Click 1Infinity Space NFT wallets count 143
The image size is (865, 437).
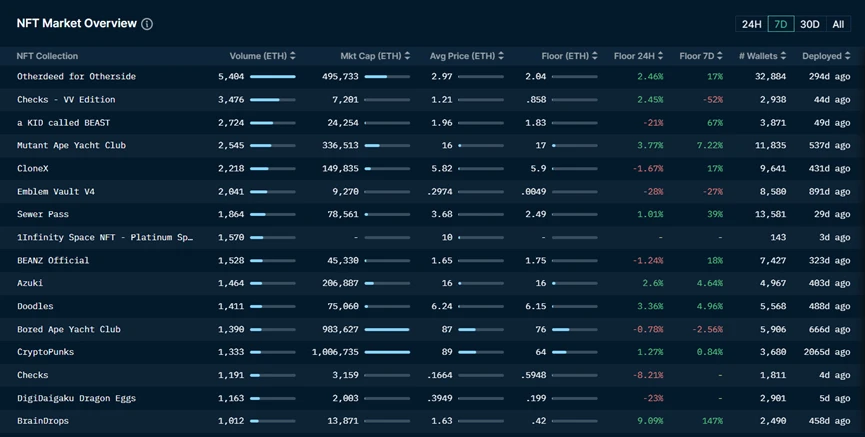778,237
